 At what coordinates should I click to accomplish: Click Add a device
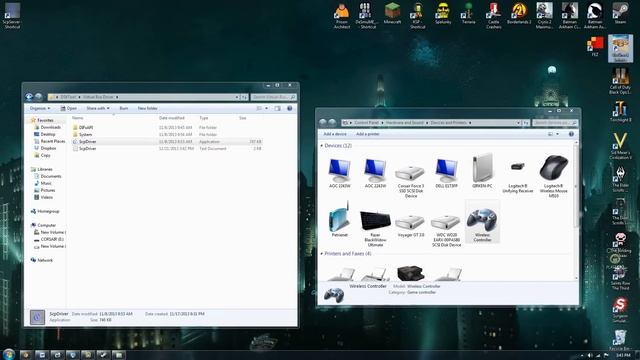[335, 134]
